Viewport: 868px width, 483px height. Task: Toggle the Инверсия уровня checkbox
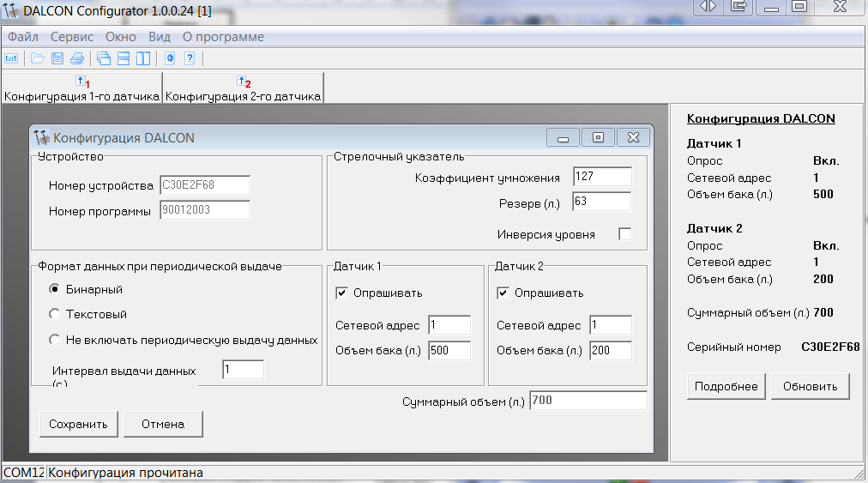pyautogui.click(x=625, y=234)
